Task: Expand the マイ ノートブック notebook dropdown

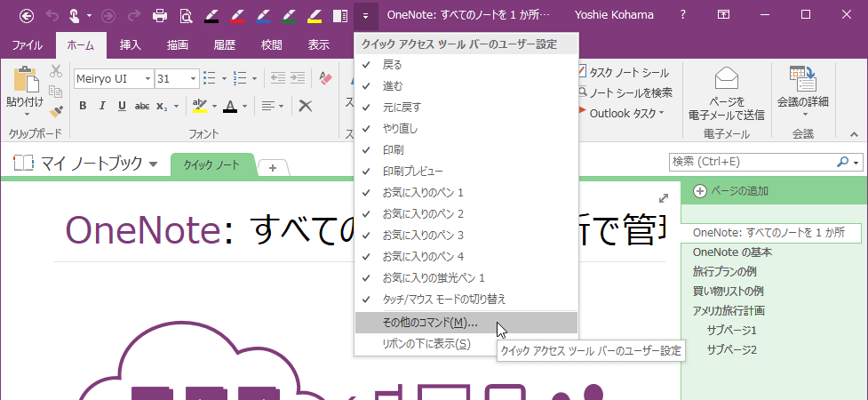Action: point(154,164)
